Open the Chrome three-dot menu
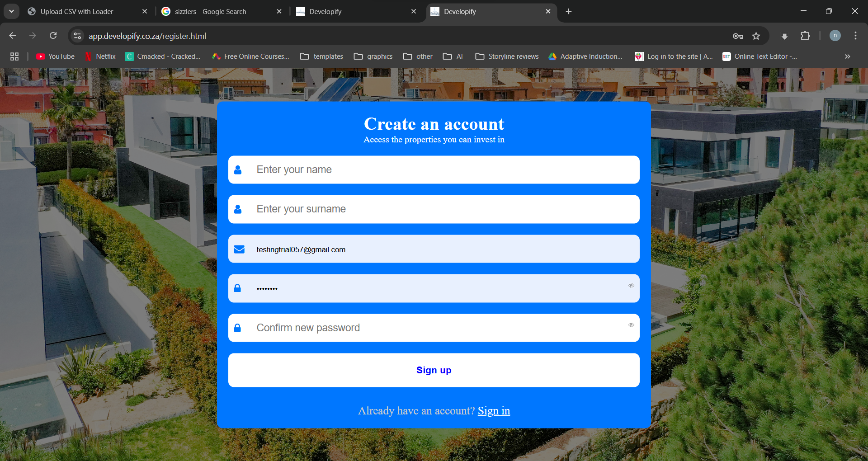Viewport: 868px width, 461px height. (x=855, y=36)
